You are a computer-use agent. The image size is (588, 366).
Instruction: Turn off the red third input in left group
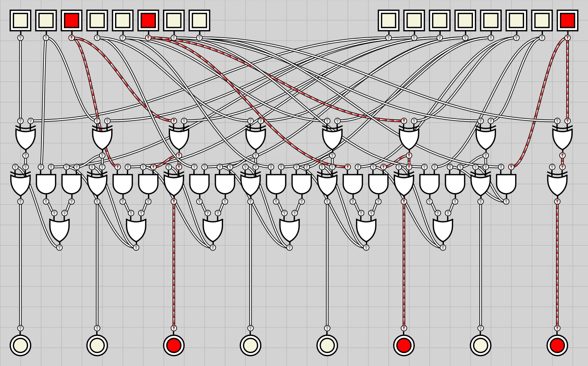[71, 21]
